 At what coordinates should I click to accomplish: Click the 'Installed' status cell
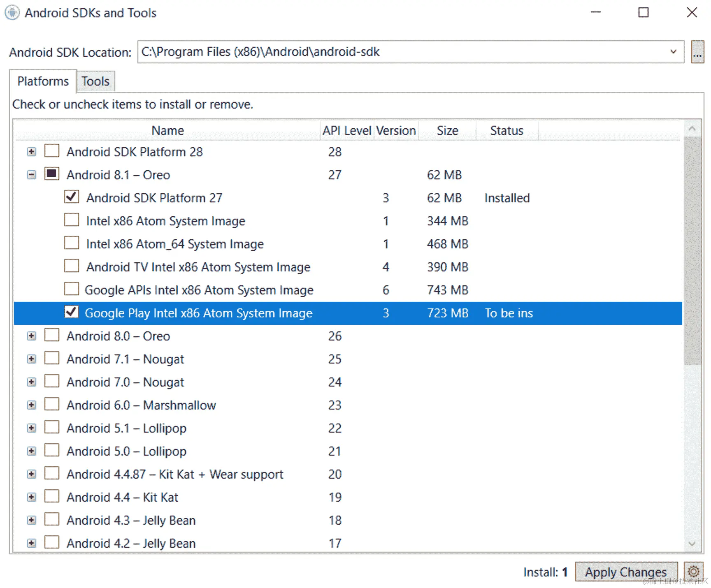[x=507, y=198]
